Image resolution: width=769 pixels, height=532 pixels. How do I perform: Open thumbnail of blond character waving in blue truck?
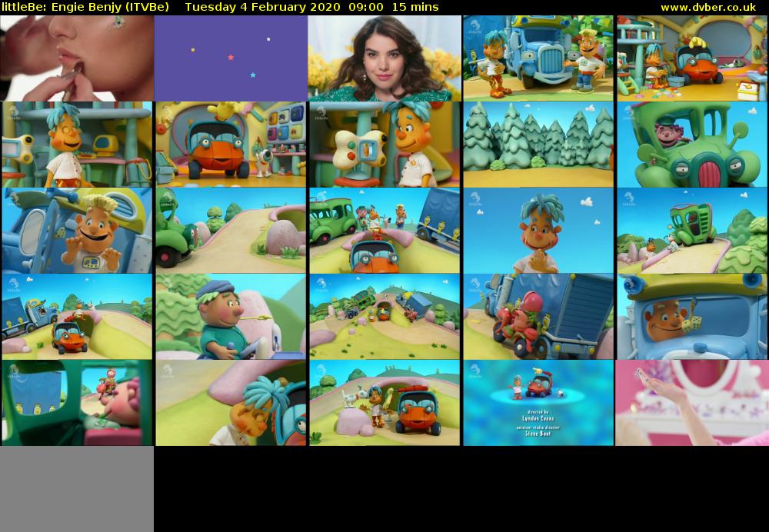77,231
